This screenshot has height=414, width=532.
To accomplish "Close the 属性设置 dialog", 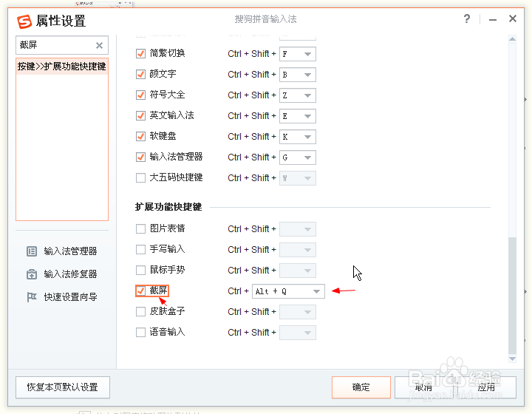I will [x=513, y=18].
